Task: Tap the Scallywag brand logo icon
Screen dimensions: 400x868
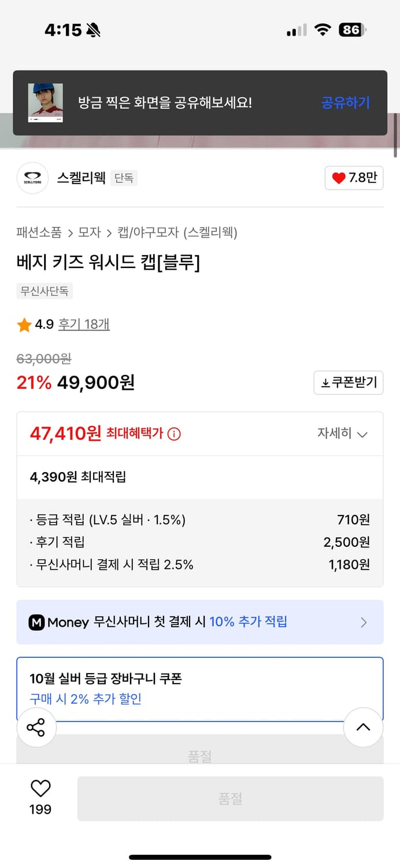Action: [32, 178]
